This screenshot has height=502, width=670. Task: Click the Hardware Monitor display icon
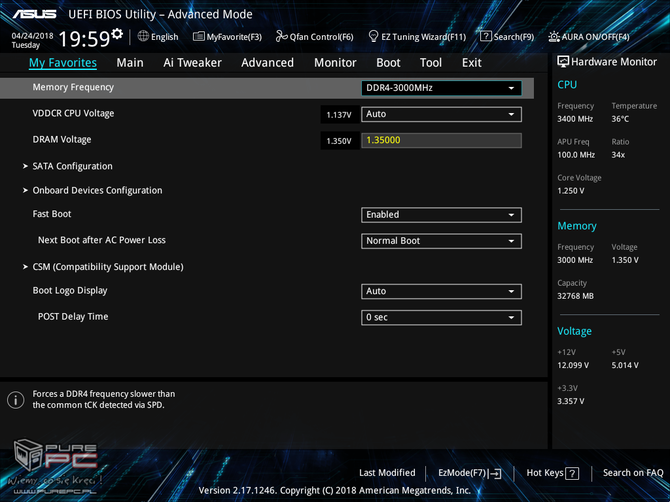(x=563, y=62)
